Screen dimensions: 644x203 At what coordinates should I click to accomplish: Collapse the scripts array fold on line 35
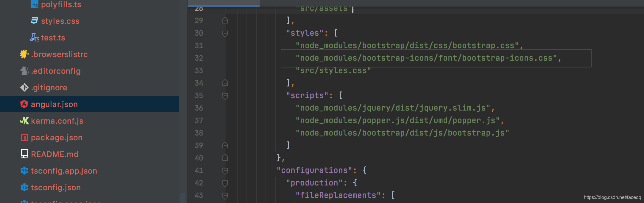tap(225, 95)
